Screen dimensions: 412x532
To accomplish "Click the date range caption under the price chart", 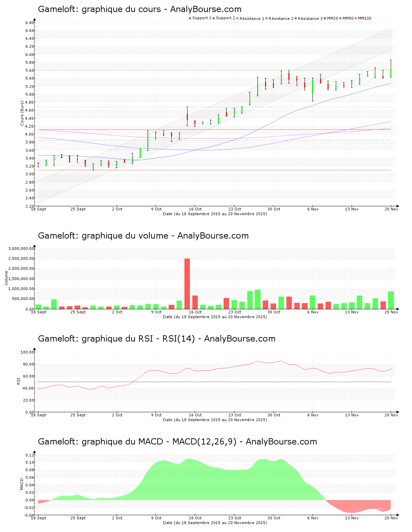I will point(215,214).
